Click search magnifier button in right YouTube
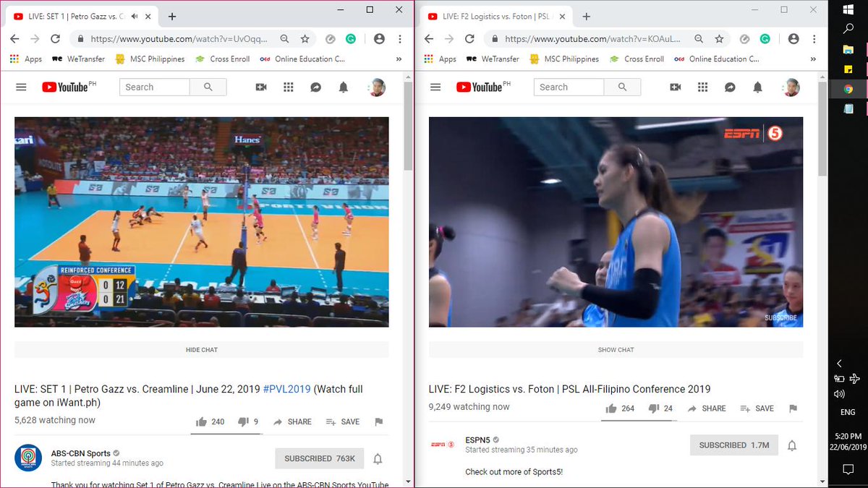The image size is (868, 488). pos(622,87)
